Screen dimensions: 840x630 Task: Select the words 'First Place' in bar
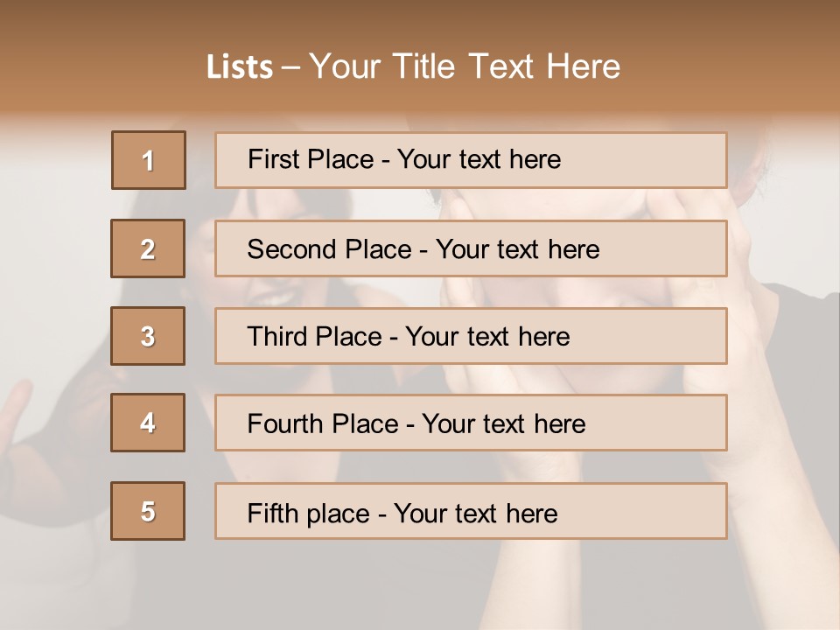coord(311,159)
